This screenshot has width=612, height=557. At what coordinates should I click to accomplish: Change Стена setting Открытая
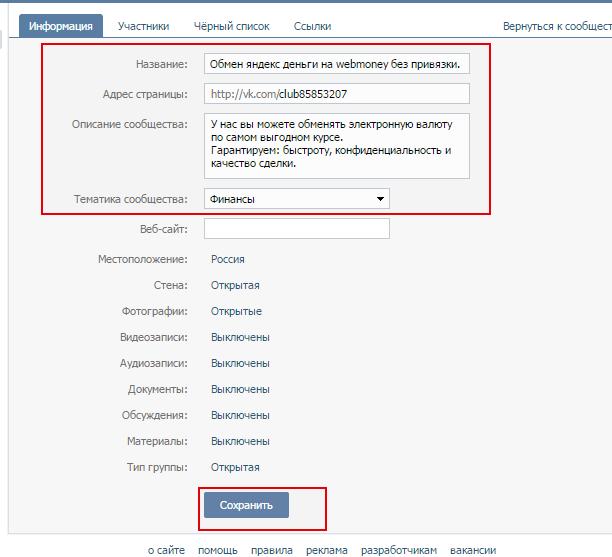coord(235,285)
